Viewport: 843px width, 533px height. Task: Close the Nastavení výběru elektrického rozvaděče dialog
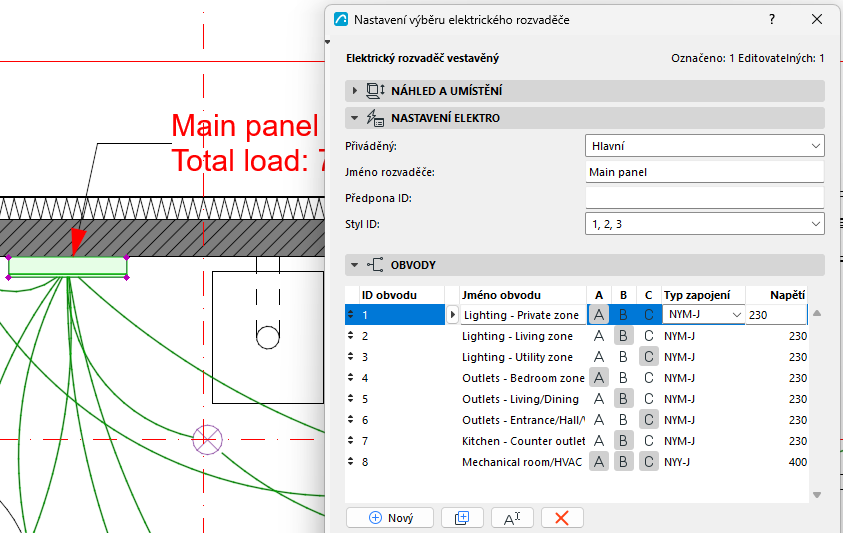click(817, 19)
